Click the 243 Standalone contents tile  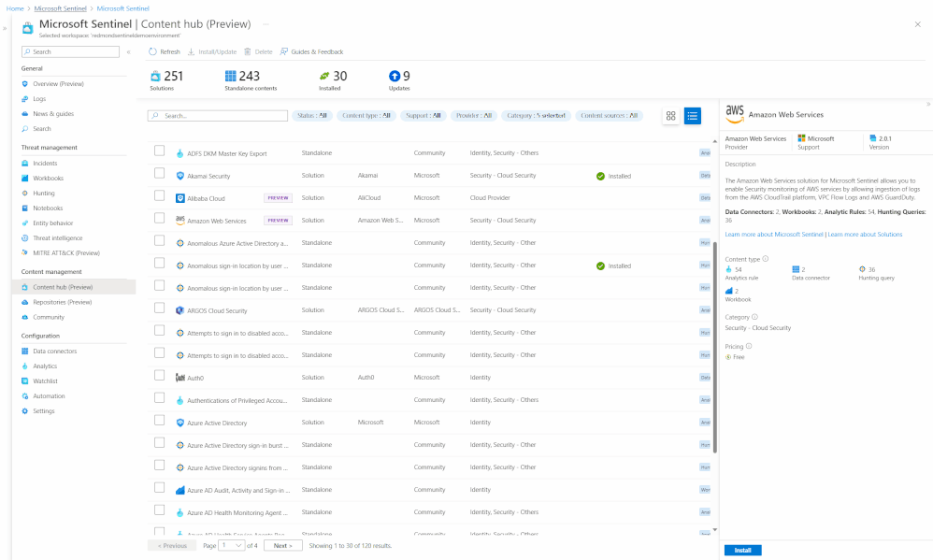click(251, 80)
